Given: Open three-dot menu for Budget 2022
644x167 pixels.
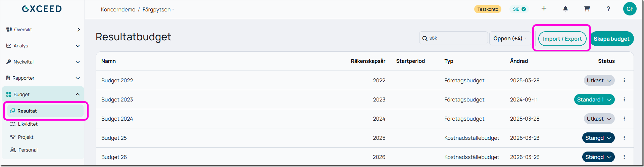Looking at the screenshot, I should [x=624, y=80].
